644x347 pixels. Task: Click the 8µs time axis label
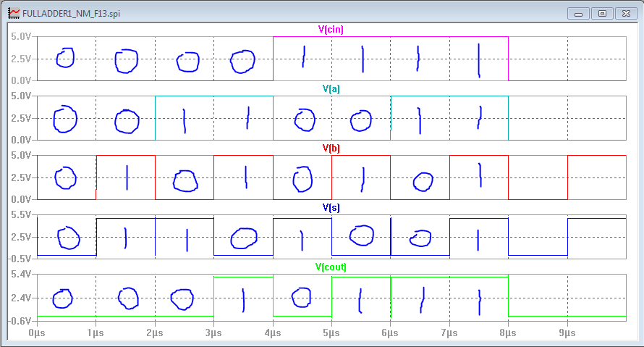click(x=509, y=333)
